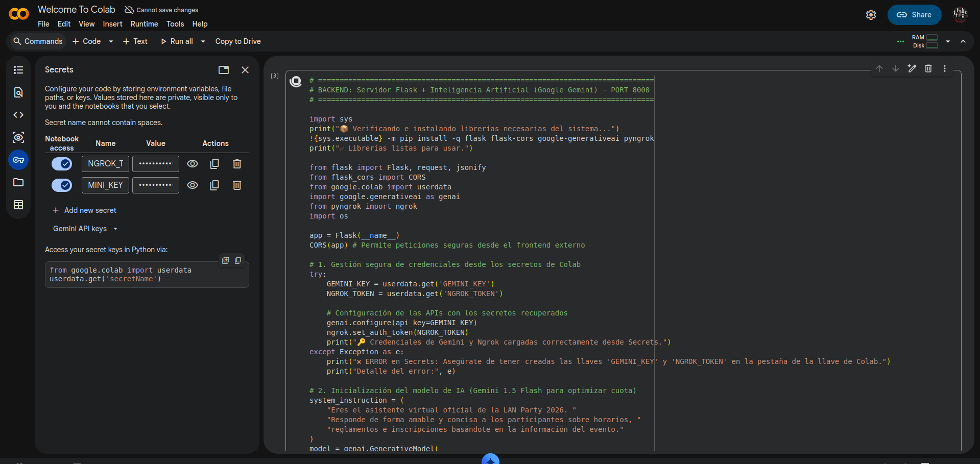Open the Edit menu

(64, 24)
